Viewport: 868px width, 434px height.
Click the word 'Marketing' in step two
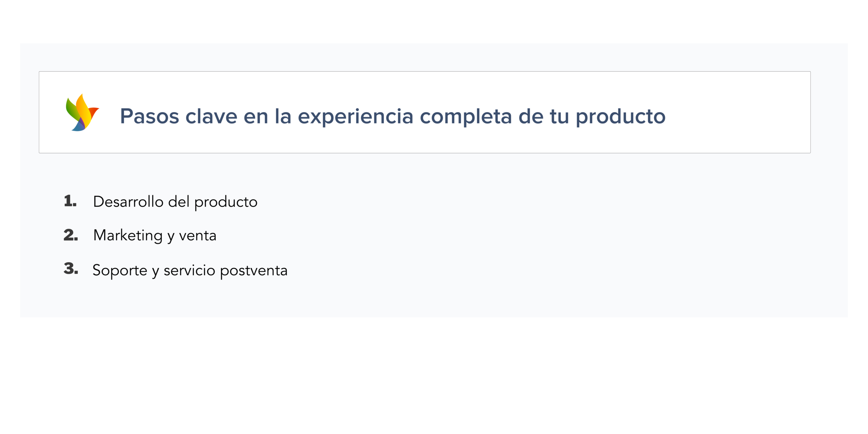128,235
